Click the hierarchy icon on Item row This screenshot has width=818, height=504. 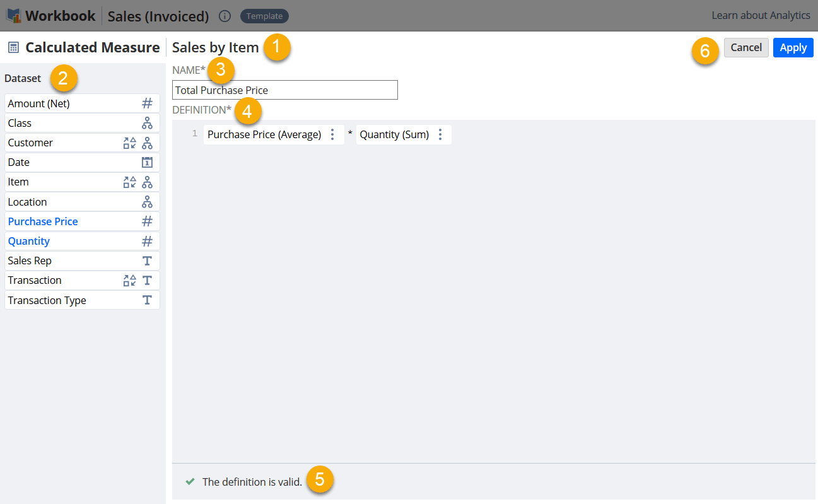tap(147, 182)
